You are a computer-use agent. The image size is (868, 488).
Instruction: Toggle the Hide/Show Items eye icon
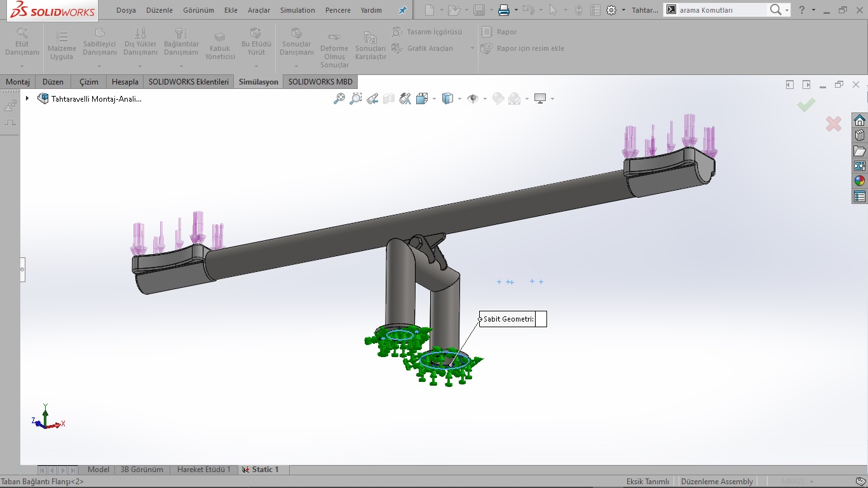(473, 98)
